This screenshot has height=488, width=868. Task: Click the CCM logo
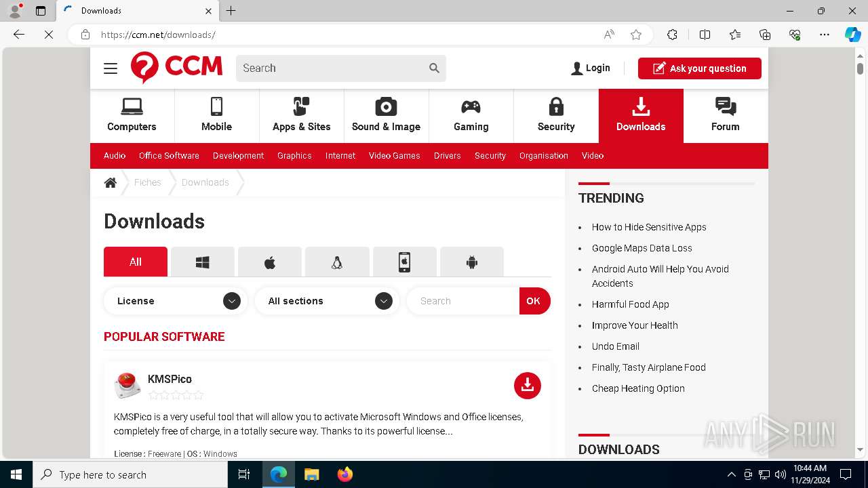point(176,68)
